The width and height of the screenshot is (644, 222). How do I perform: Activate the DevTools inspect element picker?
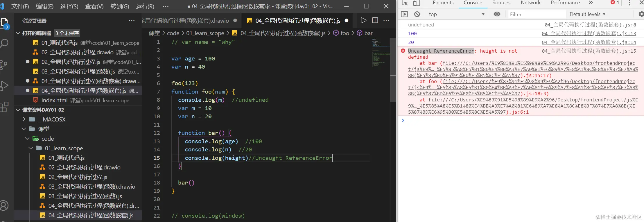[x=405, y=3]
